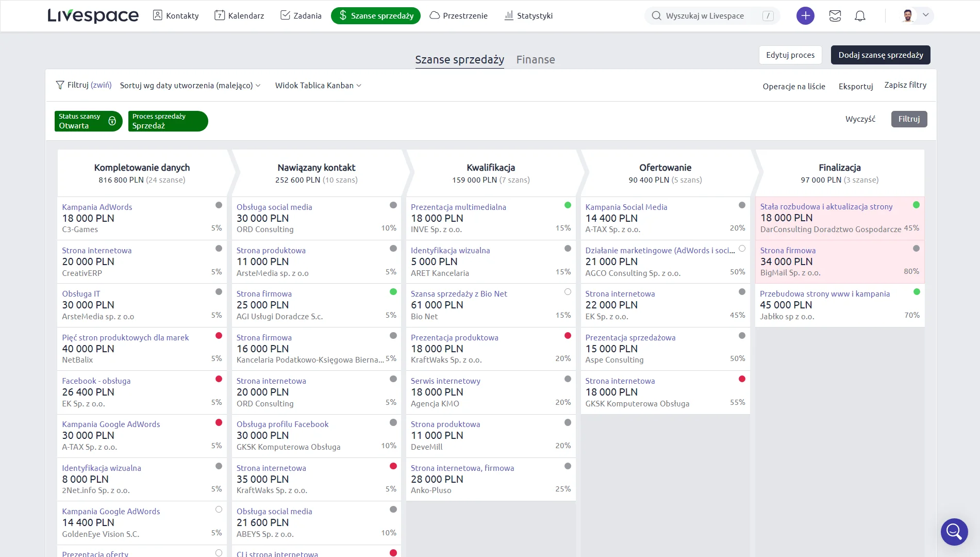The height and width of the screenshot is (557, 980).
Task: View Statystyki via the chart icon
Action: [508, 15]
